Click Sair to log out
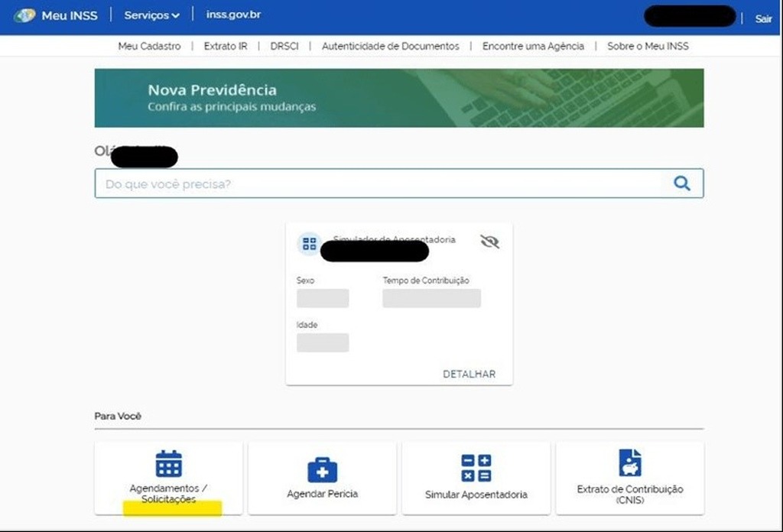Viewport: 783px width, 532px height. [764, 19]
